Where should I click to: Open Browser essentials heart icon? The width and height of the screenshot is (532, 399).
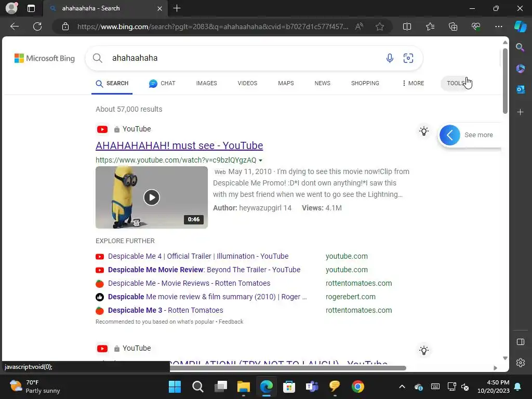click(476, 26)
